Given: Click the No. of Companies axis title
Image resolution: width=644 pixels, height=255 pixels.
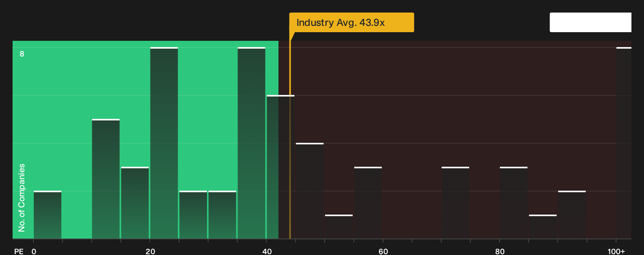Looking at the screenshot, I should (22, 198).
